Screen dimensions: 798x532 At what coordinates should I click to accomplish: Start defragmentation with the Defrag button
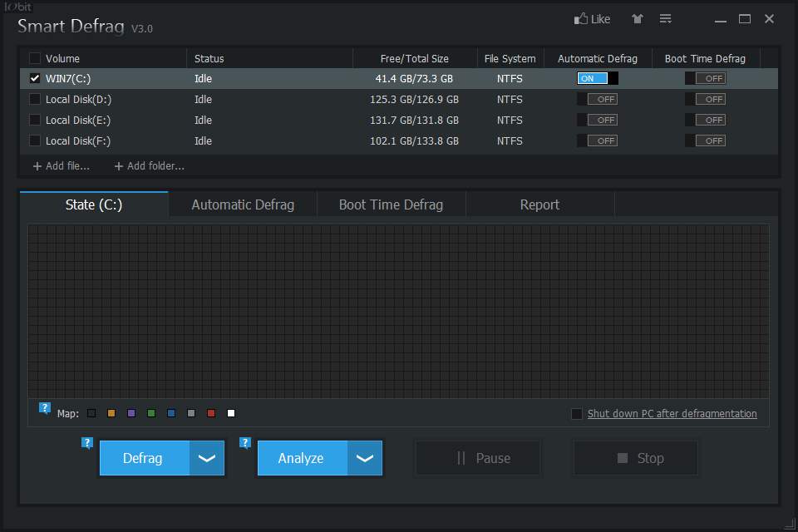click(145, 458)
